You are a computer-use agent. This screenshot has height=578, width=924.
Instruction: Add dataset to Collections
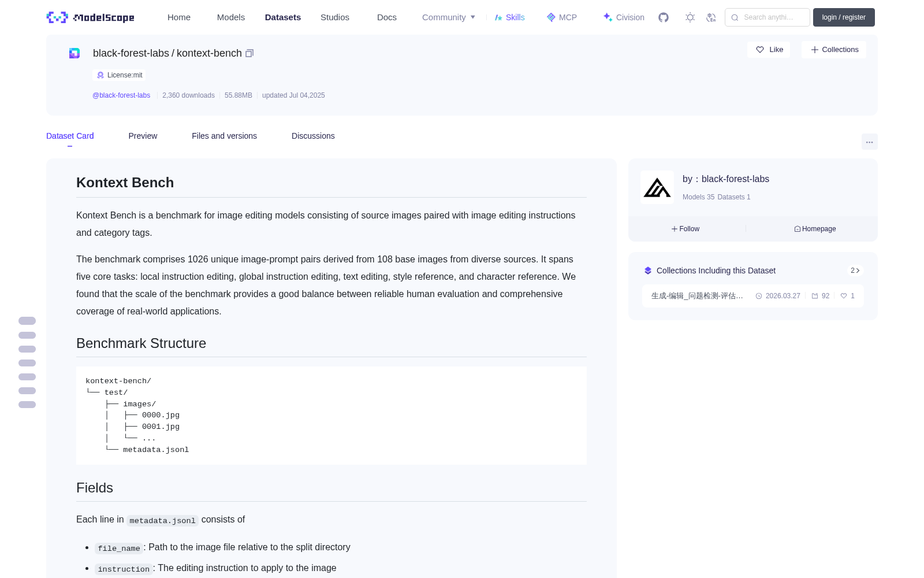[x=834, y=50]
